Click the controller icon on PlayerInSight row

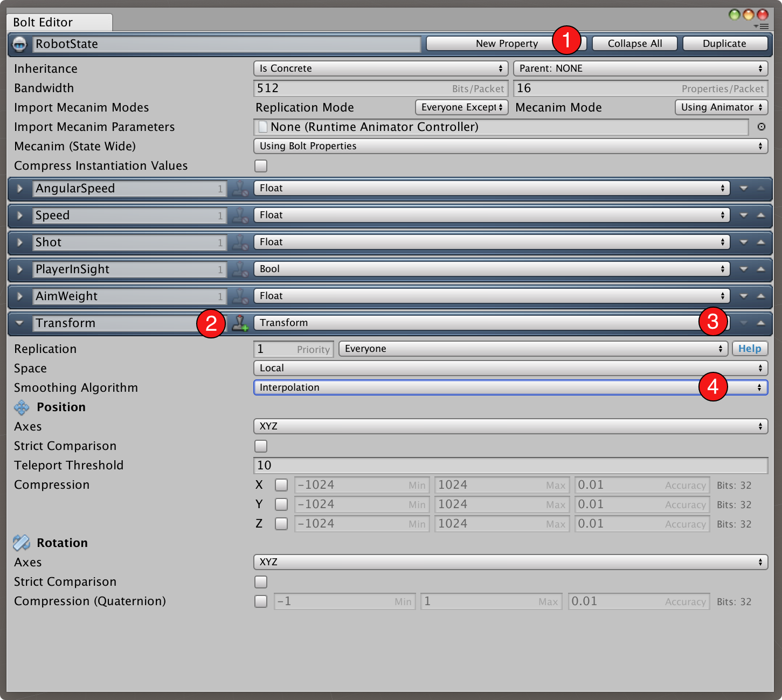coord(240,269)
